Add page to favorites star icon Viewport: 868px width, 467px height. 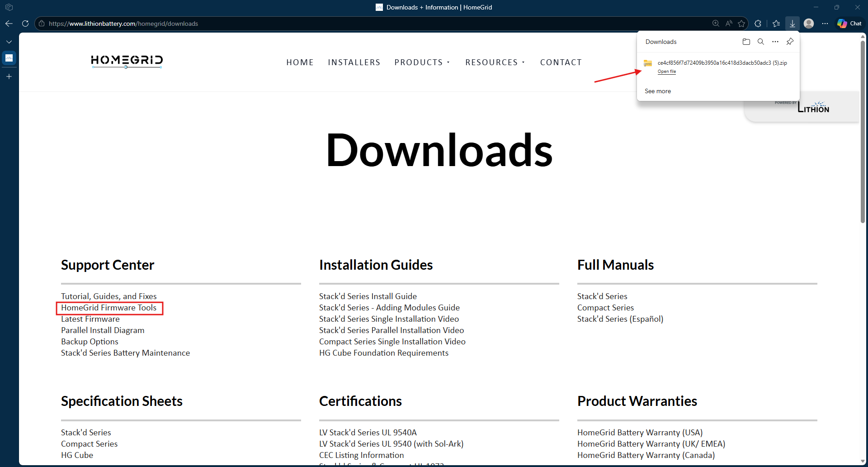click(x=741, y=24)
